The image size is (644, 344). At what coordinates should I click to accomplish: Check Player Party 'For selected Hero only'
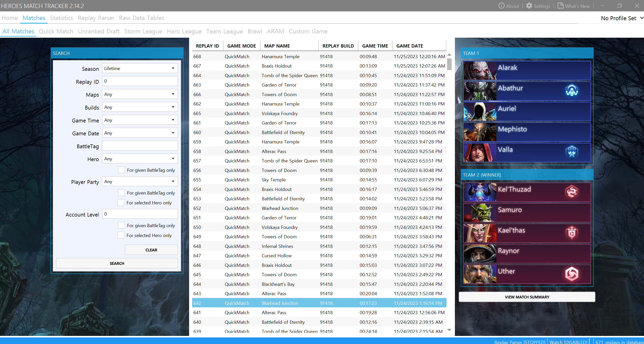pyautogui.click(x=121, y=203)
